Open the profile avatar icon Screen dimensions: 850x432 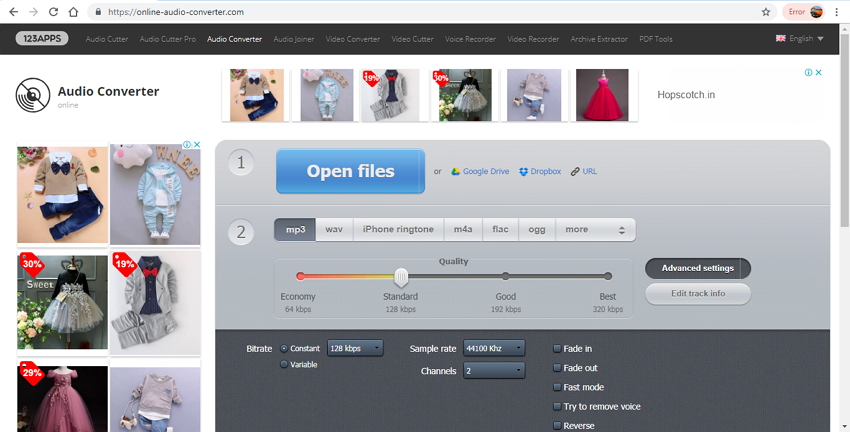point(816,12)
